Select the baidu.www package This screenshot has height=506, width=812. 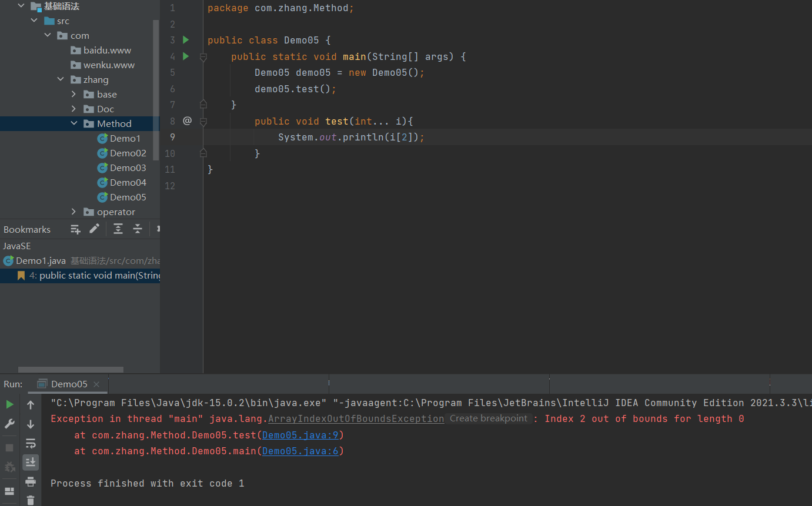click(107, 50)
